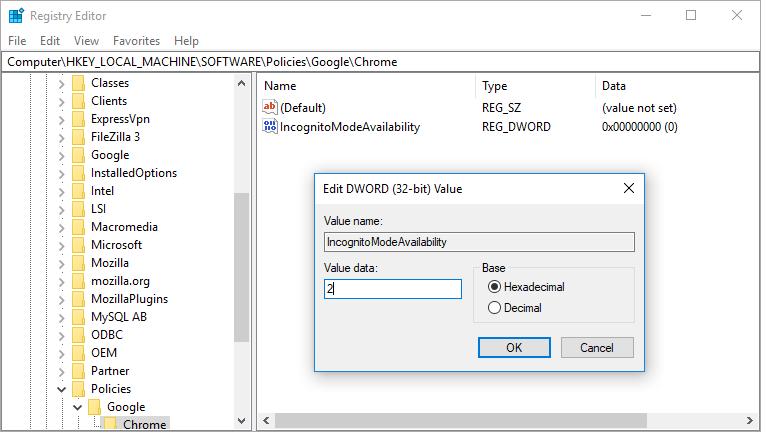Close the Edit DWORD dialog with X

click(628, 188)
